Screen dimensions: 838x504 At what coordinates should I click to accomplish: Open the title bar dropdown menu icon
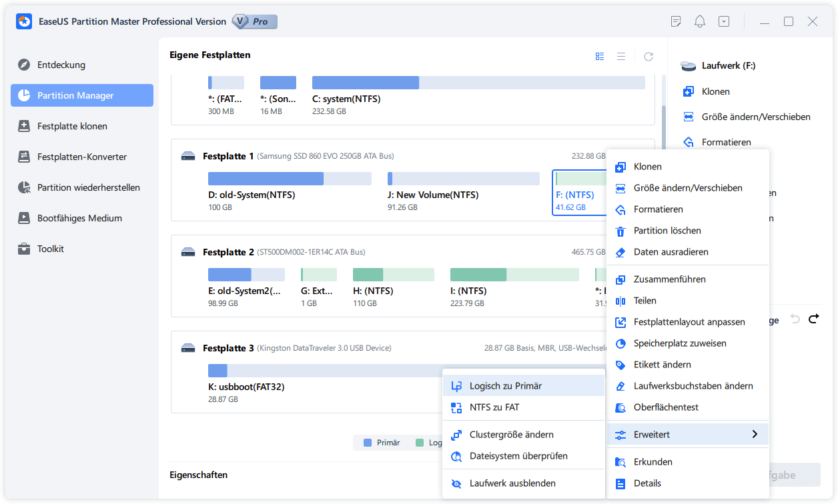click(724, 21)
